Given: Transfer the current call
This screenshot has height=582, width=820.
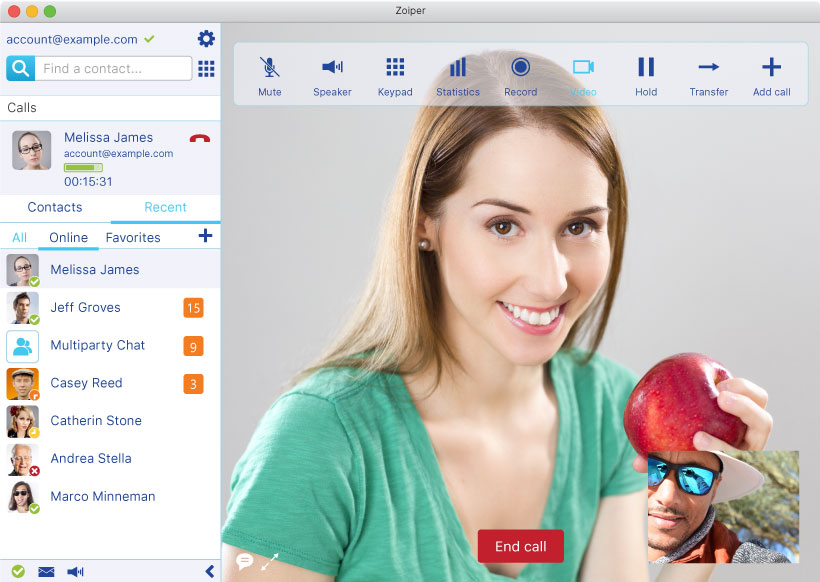Looking at the screenshot, I should point(708,76).
